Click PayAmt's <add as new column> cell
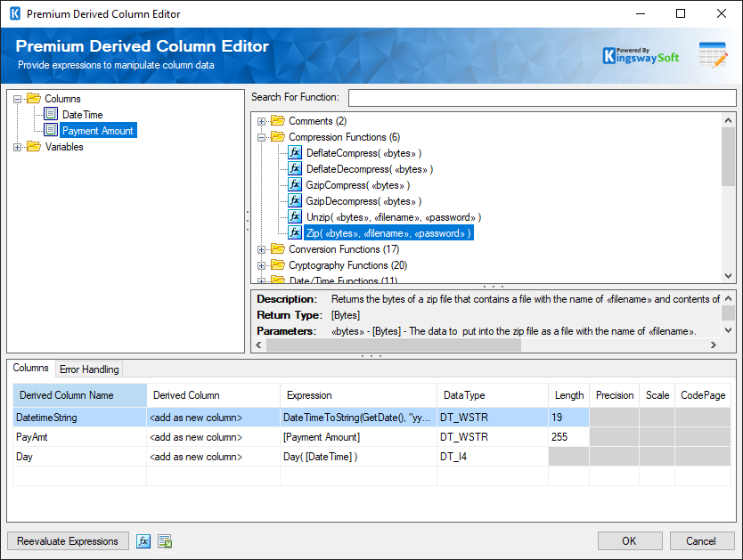Screen dimensions: 743x560 pos(213,437)
